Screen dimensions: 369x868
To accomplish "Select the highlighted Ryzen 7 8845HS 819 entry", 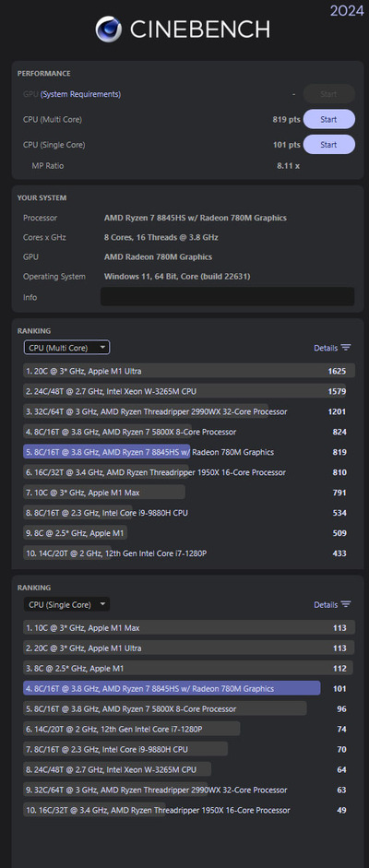I will pos(189,452).
